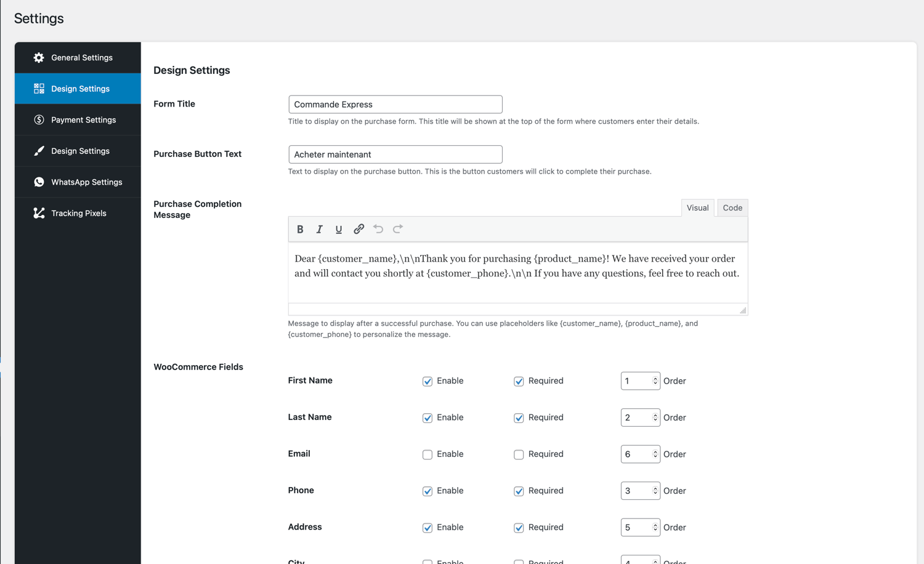Screen dimensions: 924x564
Task: Uncheck Enable for Last Name
Action: point(428,418)
